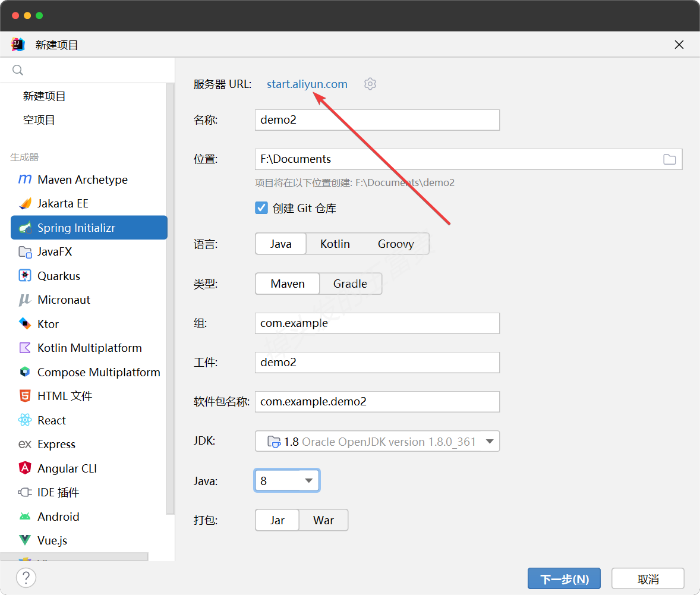Select the Jakarta EE generator row
This screenshot has width=700, height=595.
89,204
